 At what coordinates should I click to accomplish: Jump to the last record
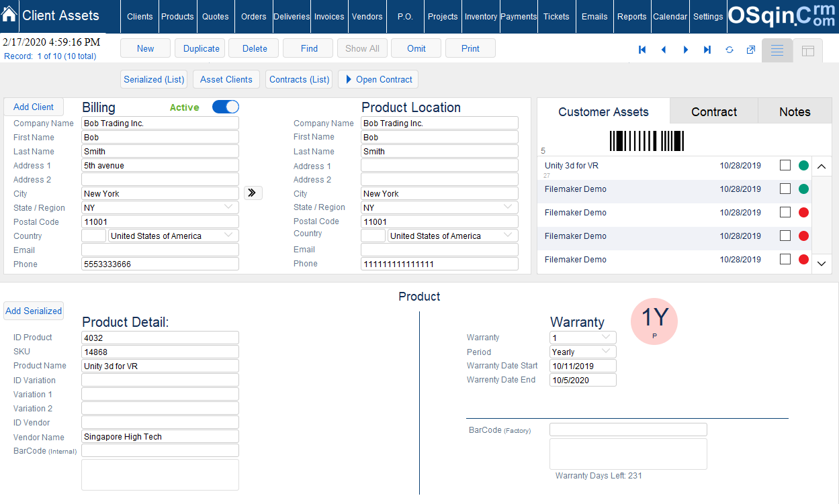pos(707,50)
